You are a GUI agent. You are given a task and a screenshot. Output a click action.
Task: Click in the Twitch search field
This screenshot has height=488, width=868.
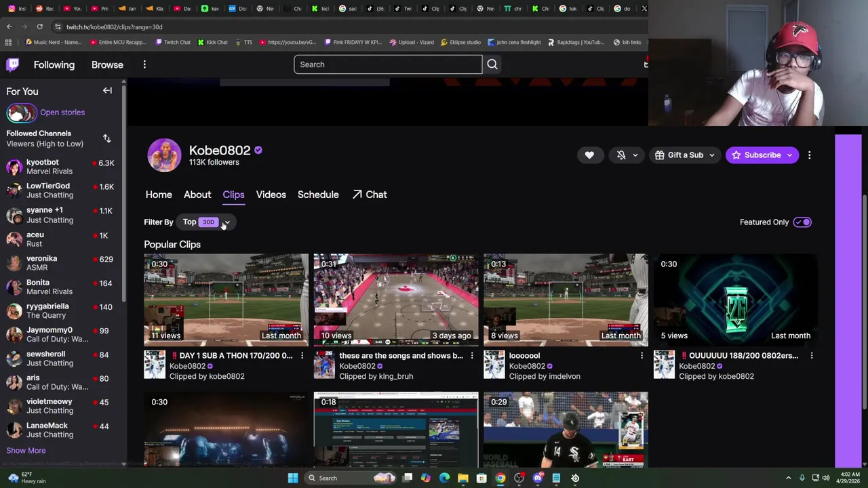[388, 64]
